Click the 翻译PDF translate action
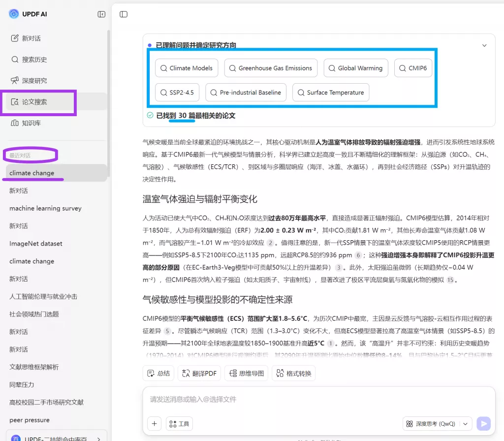The image size is (504, 441). tap(199, 373)
